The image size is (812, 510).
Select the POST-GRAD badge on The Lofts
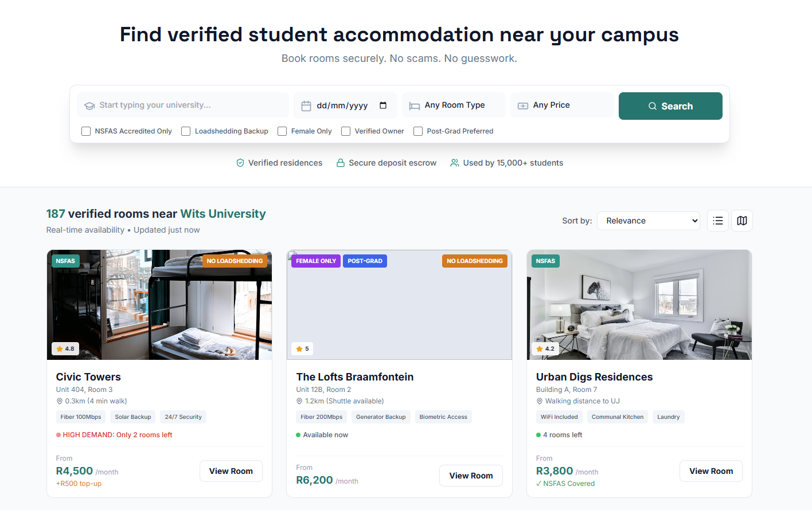[x=365, y=261]
